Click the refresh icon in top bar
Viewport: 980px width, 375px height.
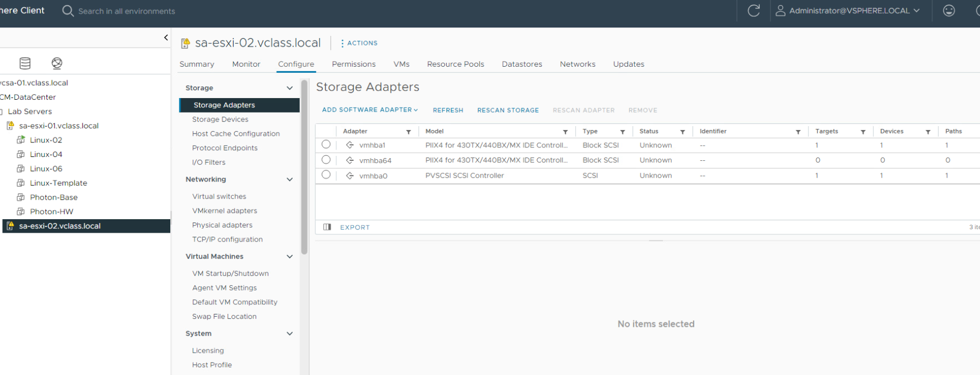pos(754,11)
